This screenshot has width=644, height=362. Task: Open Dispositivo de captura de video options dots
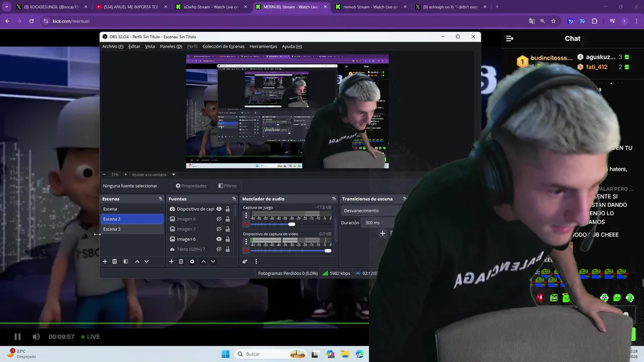coord(246,242)
